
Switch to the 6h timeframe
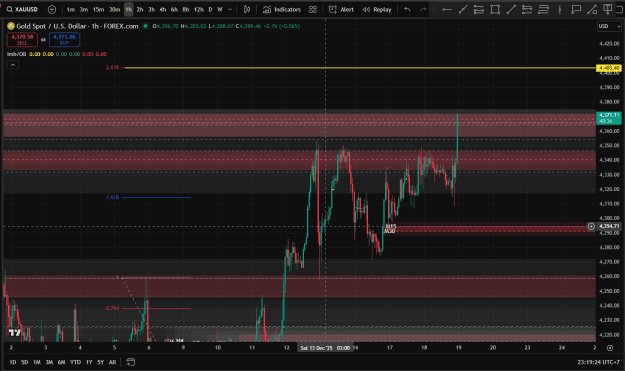[x=174, y=9]
